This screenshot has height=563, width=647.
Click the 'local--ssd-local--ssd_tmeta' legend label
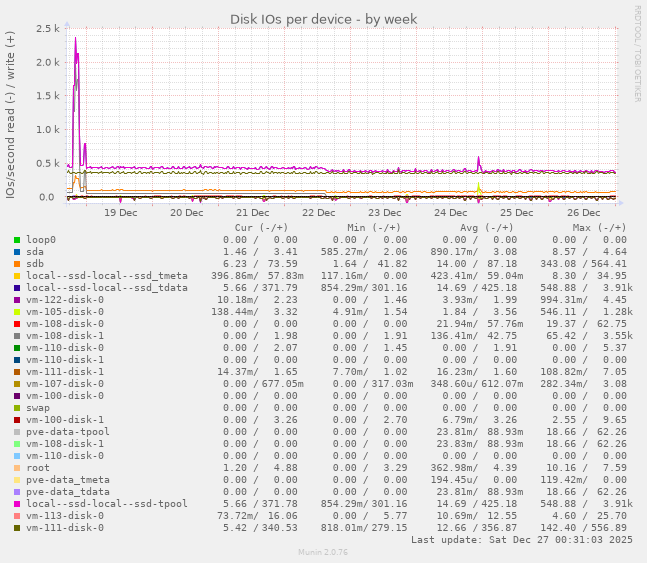tap(107, 276)
